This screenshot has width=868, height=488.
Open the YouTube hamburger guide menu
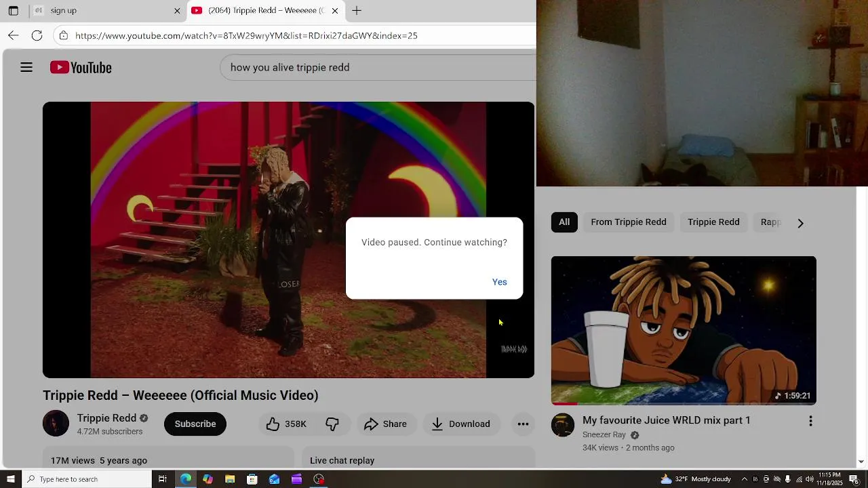coord(26,67)
